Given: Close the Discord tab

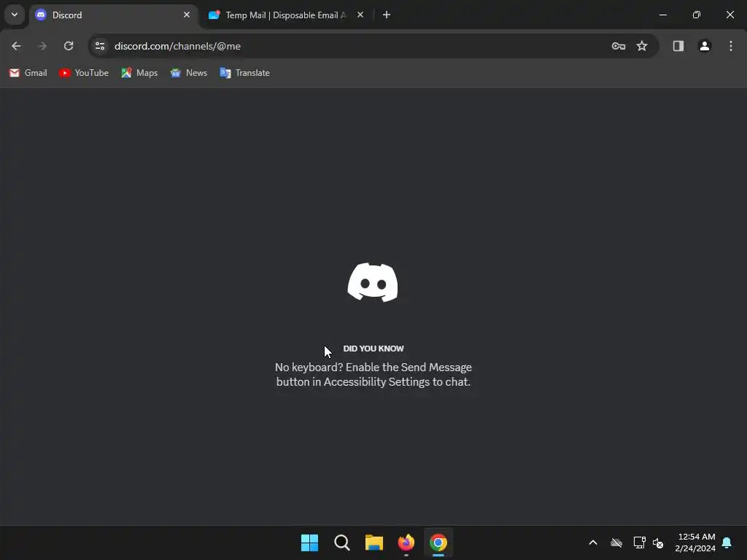Looking at the screenshot, I should click(187, 15).
